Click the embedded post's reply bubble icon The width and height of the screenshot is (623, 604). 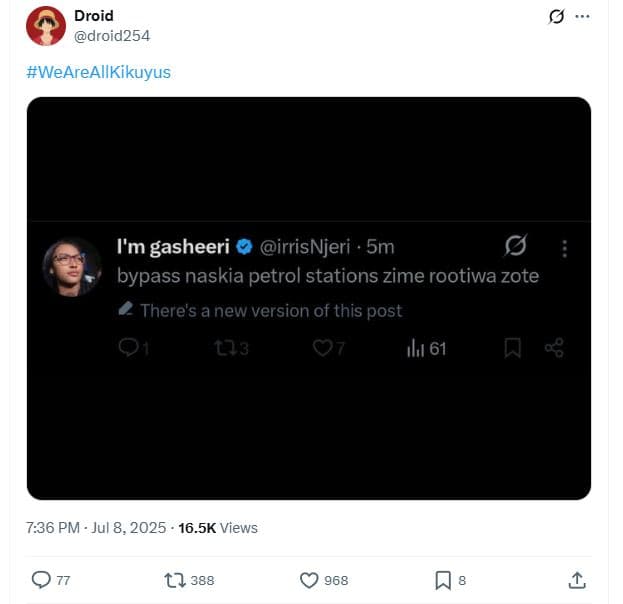tap(128, 348)
